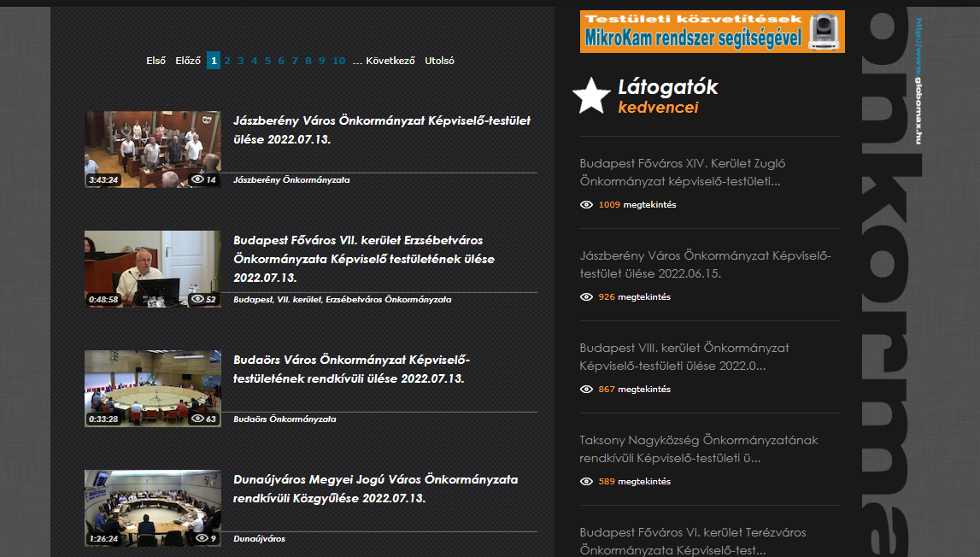Click the Jászberény Önkormányzata channel label
Viewport: 980px width, 557px height.
tap(291, 180)
